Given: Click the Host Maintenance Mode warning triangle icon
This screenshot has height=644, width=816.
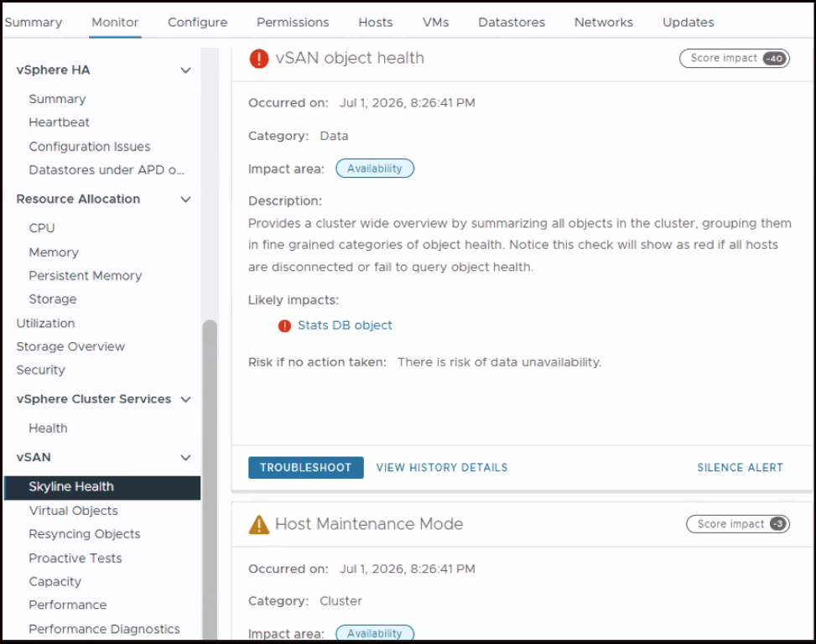Looking at the screenshot, I should point(258,524).
